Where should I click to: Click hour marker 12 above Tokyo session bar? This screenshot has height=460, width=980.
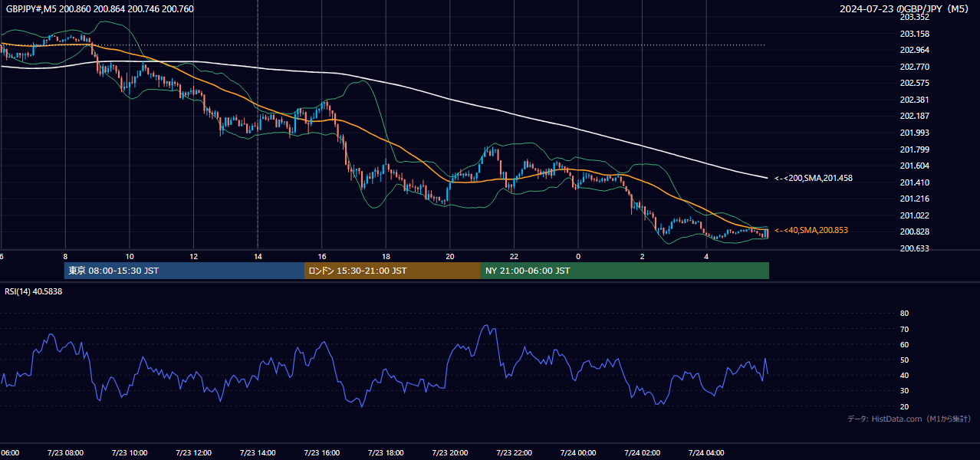coord(193,256)
